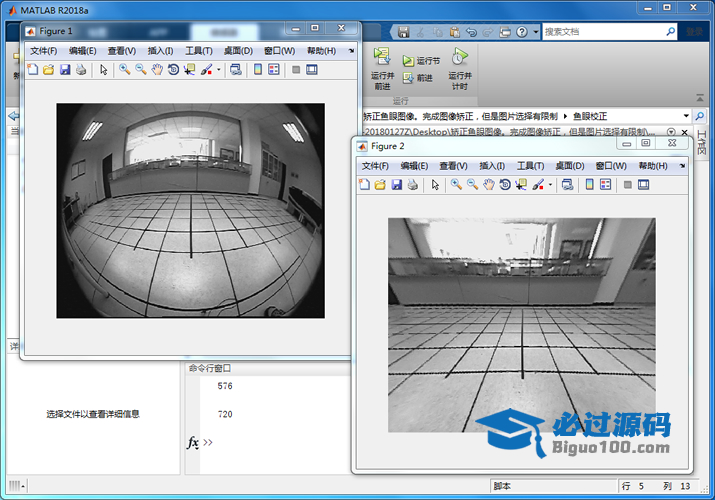Expand the Brush color dropdown in Figure 1
The image size is (715, 500).
point(218,70)
